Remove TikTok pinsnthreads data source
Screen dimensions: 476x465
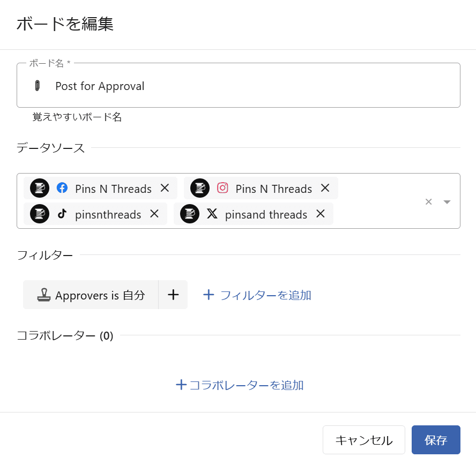tap(154, 214)
